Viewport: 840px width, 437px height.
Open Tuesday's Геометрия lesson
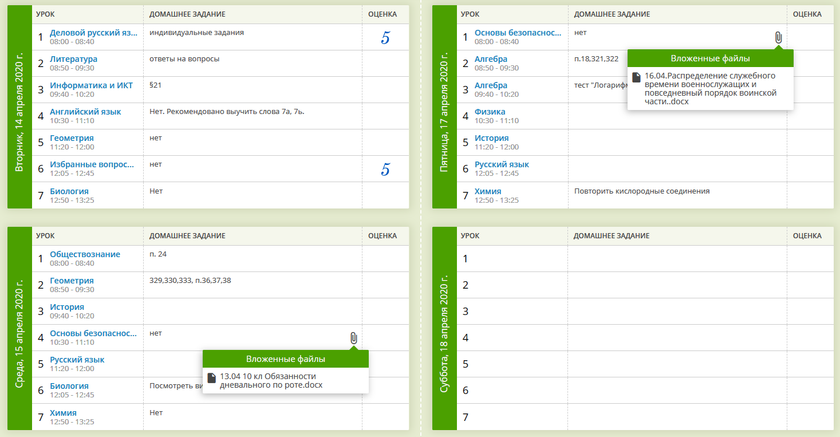point(72,137)
